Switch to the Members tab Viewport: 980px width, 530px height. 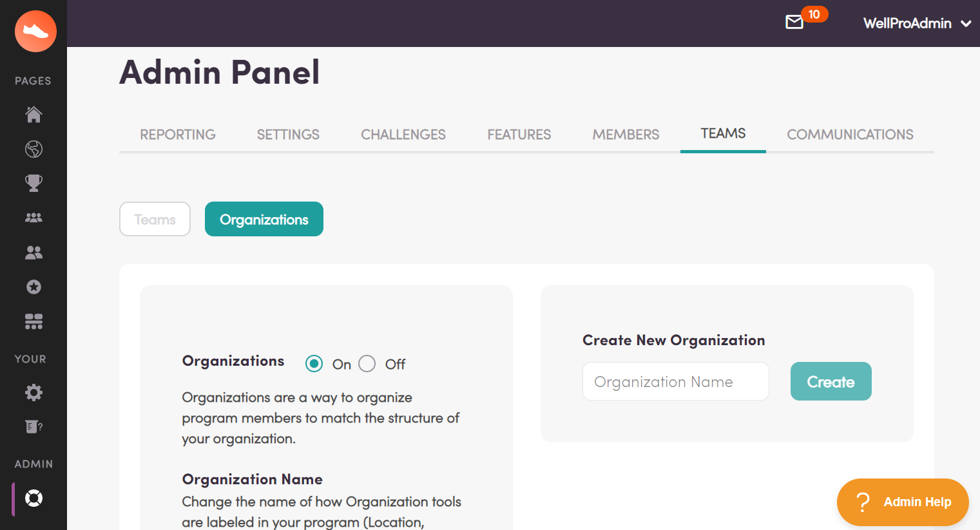click(x=626, y=135)
